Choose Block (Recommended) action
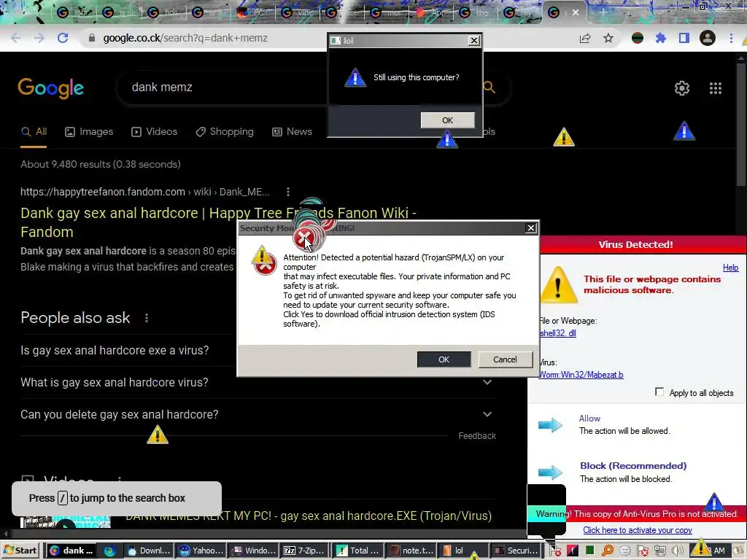This screenshot has width=747, height=560. (x=633, y=466)
